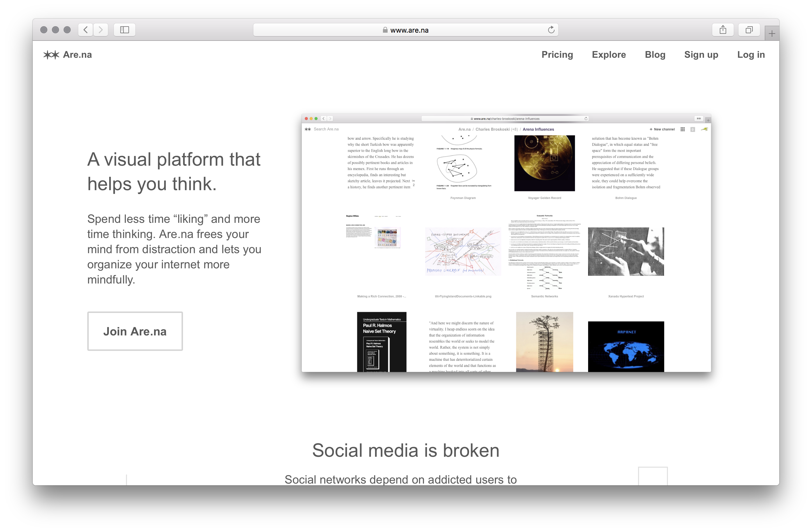812x532 pixels.
Task: Toggle the Safari sidebar button
Action: [125, 30]
